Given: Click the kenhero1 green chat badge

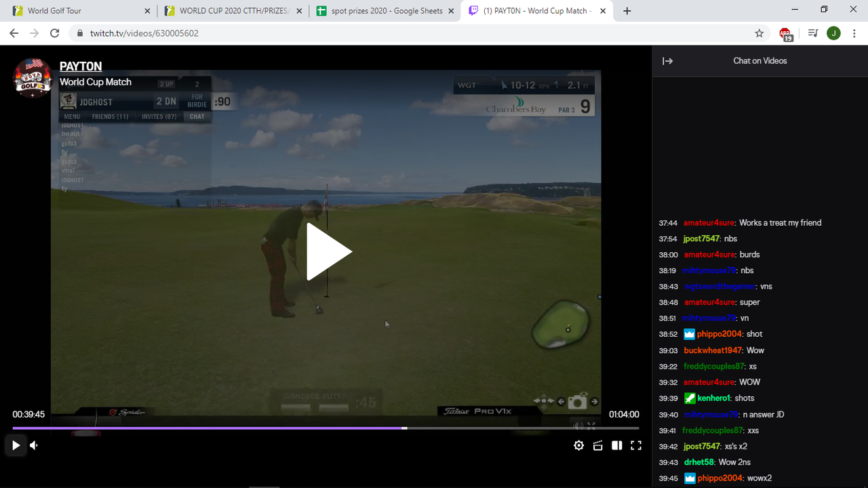Looking at the screenshot, I should (690, 399).
